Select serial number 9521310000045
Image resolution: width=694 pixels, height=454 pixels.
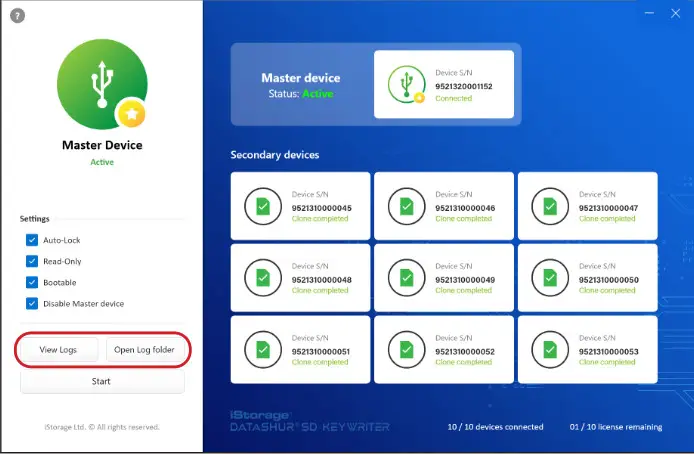tap(322, 208)
